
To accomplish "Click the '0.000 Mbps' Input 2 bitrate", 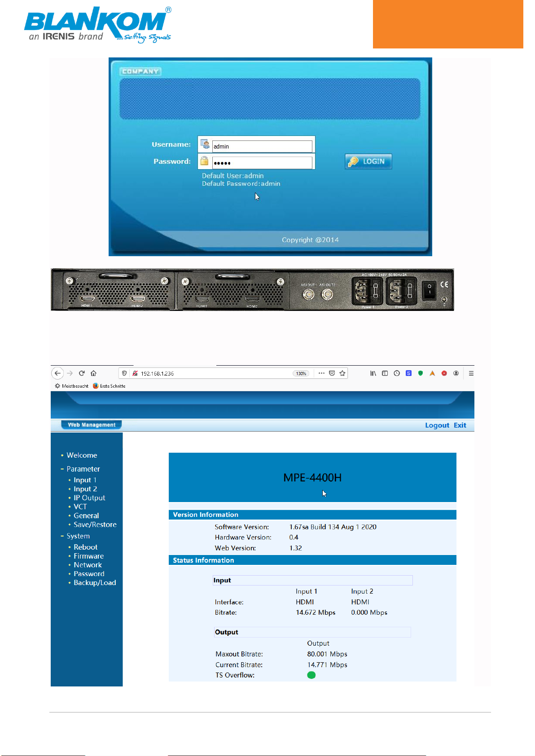I will (369, 612).
